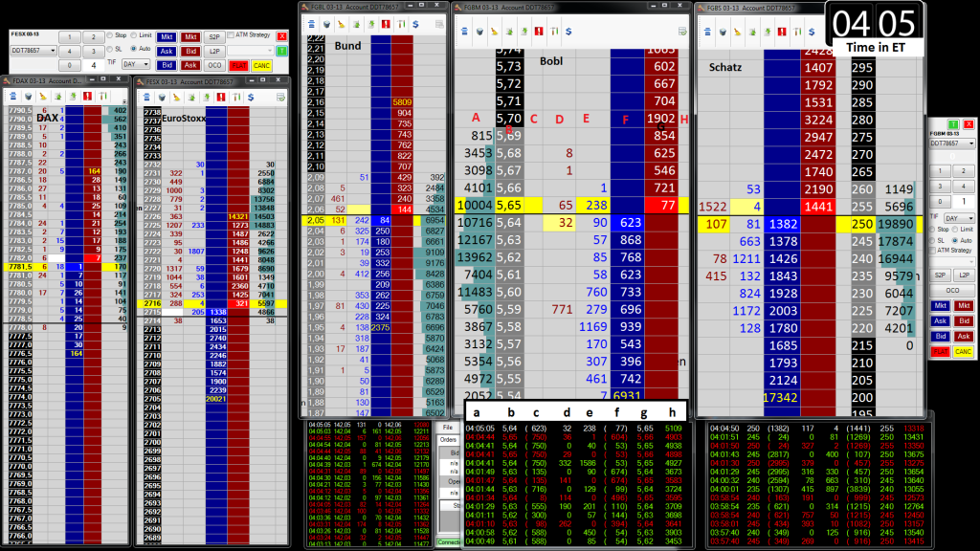Open the empty ATM strategy dropdown in FGBM panel
Screen dimensions: 980x551
[x=952, y=262]
